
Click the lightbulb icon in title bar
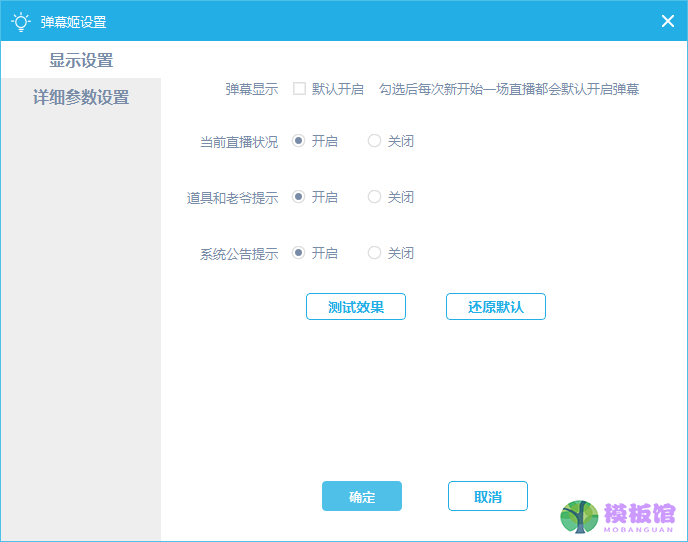coord(21,22)
